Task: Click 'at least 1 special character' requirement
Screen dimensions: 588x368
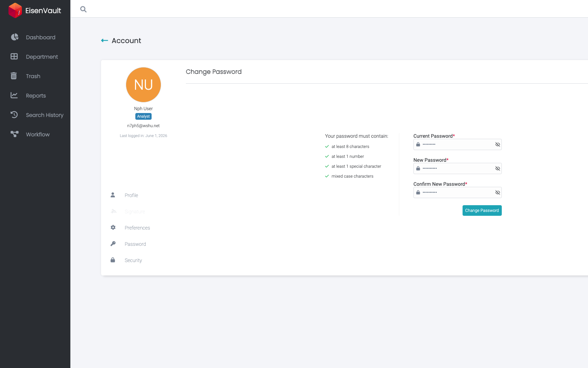Action: pyautogui.click(x=356, y=166)
